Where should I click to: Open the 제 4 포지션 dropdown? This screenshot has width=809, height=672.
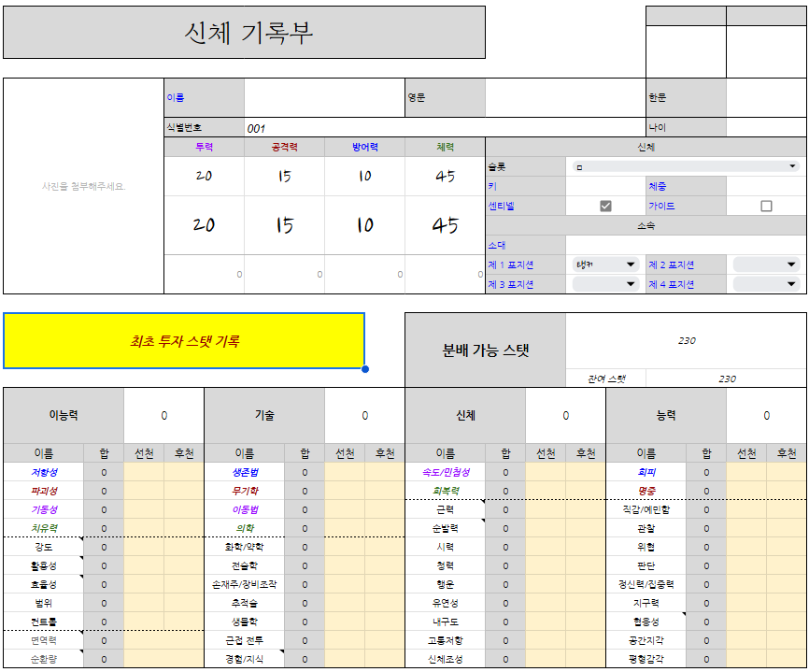click(766, 284)
